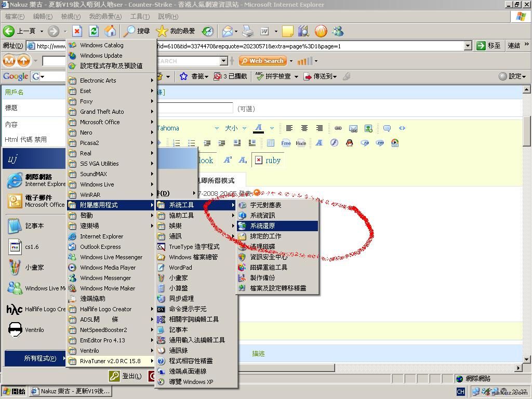532x399 pixels.
Task: Click the Flash embed icon in editor
Action: [x=334, y=143]
